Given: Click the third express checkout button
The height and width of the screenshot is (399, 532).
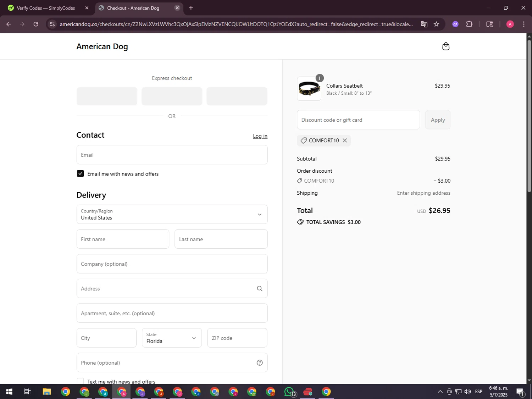Looking at the screenshot, I should click(x=237, y=96).
